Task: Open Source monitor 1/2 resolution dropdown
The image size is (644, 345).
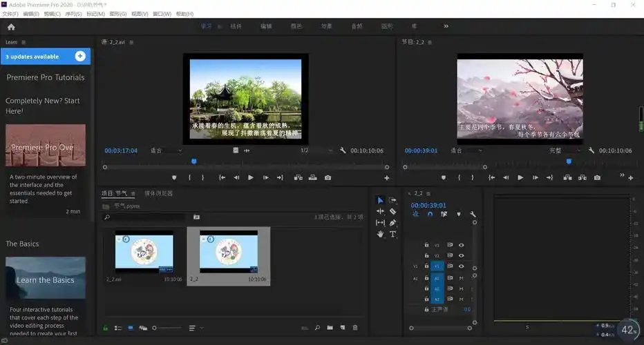Action: click(x=313, y=150)
